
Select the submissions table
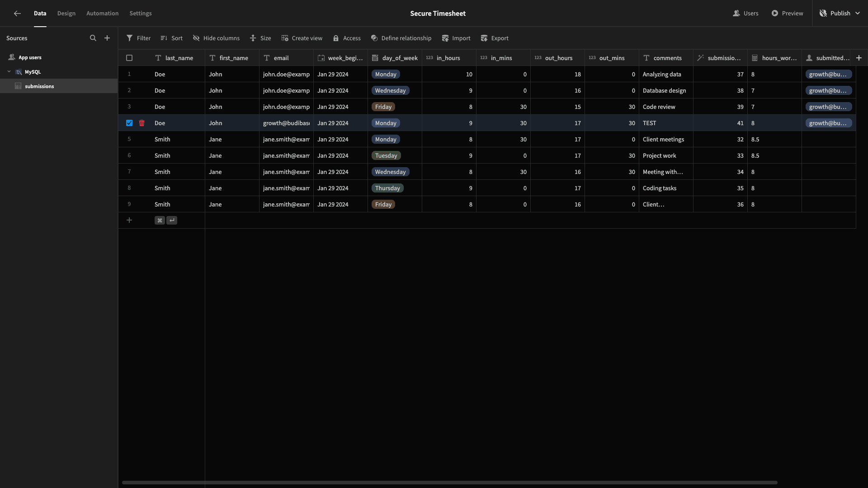point(59,86)
